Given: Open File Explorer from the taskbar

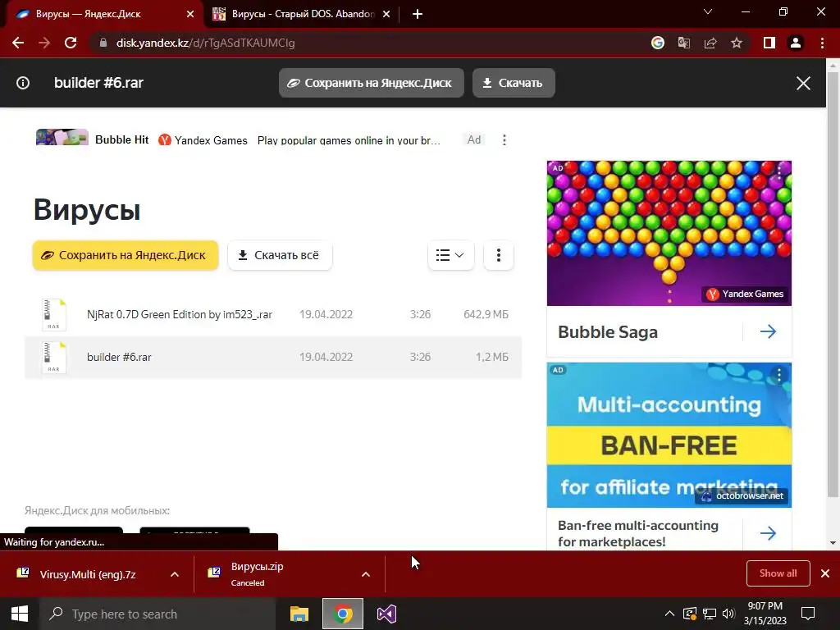Looking at the screenshot, I should [299, 614].
